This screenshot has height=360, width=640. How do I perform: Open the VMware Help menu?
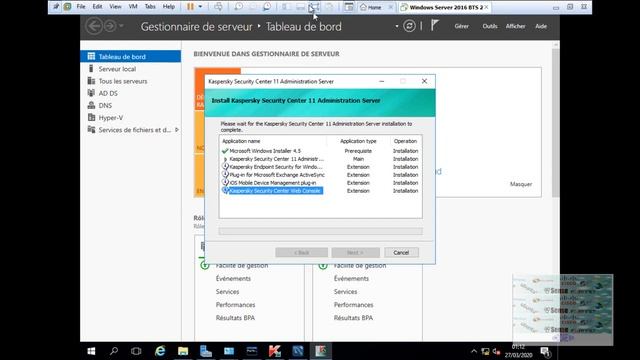tap(169, 7)
